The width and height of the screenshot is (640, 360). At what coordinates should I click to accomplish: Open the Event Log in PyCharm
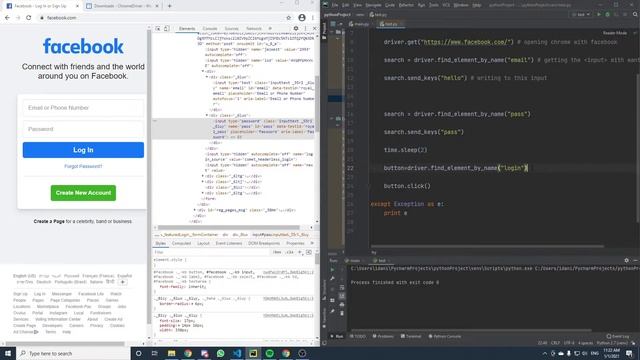pos(618,336)
